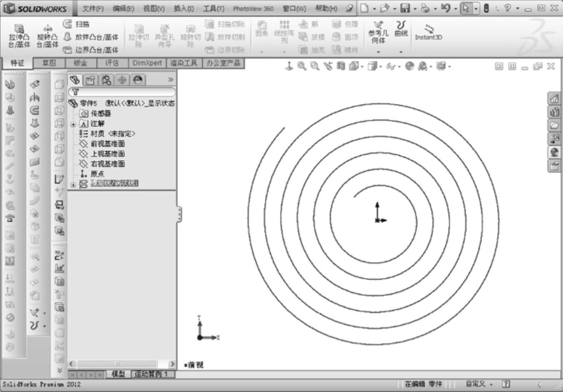563x392 pixels.
Task: Open 参考几何体 reference geometry tool
Action: point(378,32)
